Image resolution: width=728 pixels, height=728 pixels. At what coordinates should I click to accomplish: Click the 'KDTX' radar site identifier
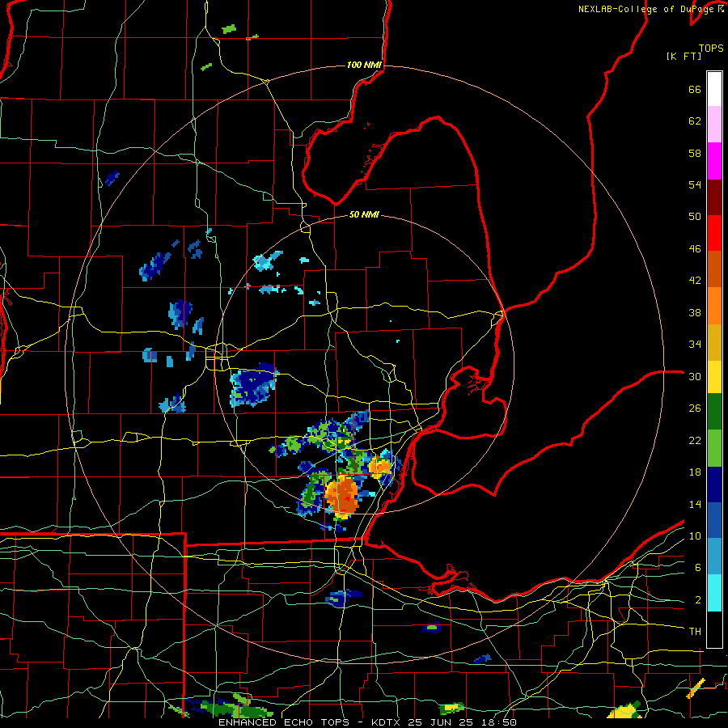point(387,722)
